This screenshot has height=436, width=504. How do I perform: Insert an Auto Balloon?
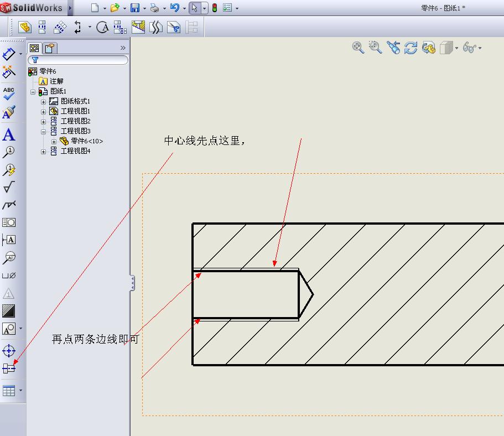[9, 170]
